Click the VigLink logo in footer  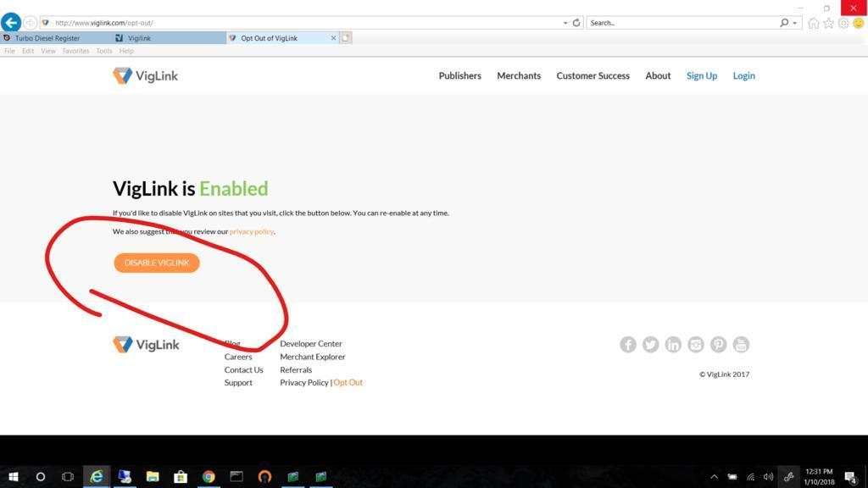tap(146, 344)
